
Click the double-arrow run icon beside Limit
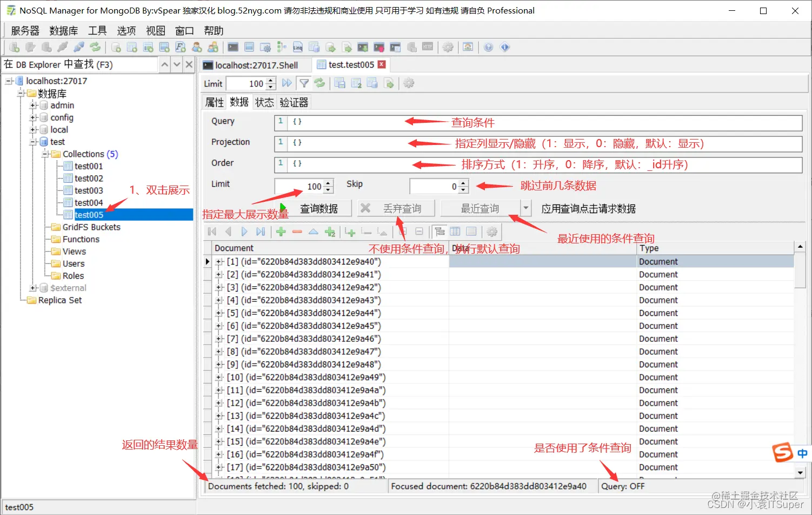(287, 83)
